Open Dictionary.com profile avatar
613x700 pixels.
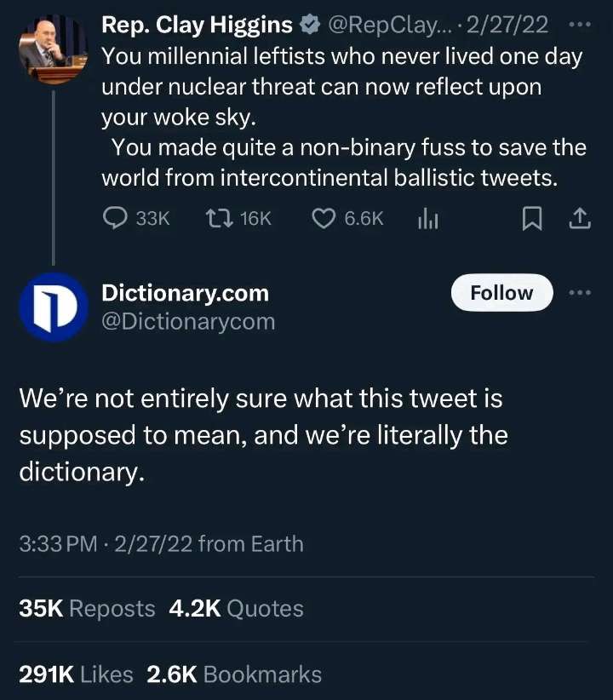coord(53,307)
